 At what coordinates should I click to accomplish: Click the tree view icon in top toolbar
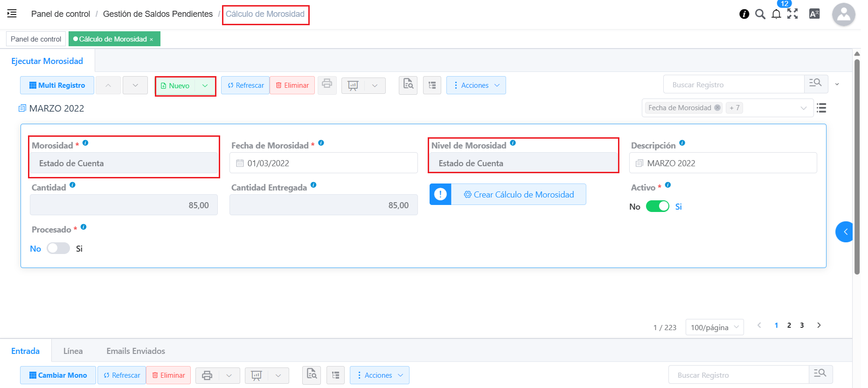[x=432, y=85]
